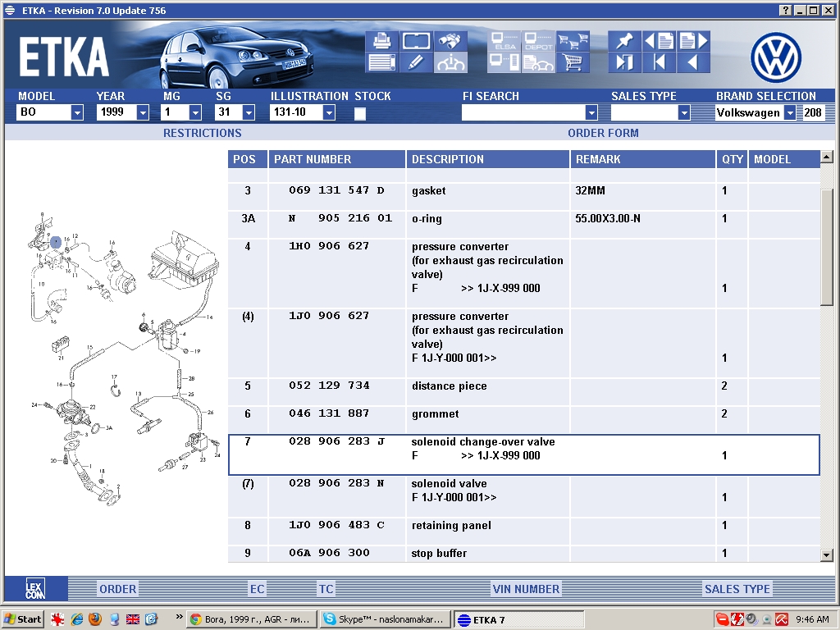Toggle the STOCK checkbox
The height and width of the screenshot is (630, 840).
[x=360, y=113]
